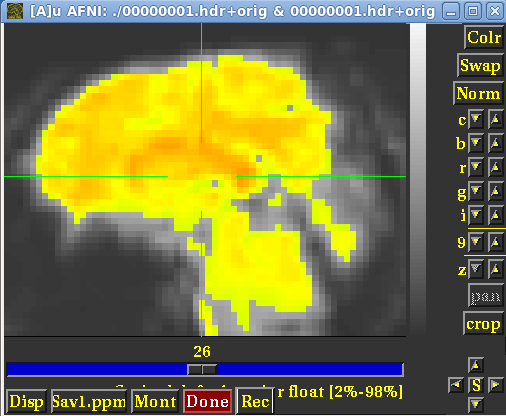Click the left arrow beside S
The height and width of the screenshot is (416, 506).
click(456, 385)
